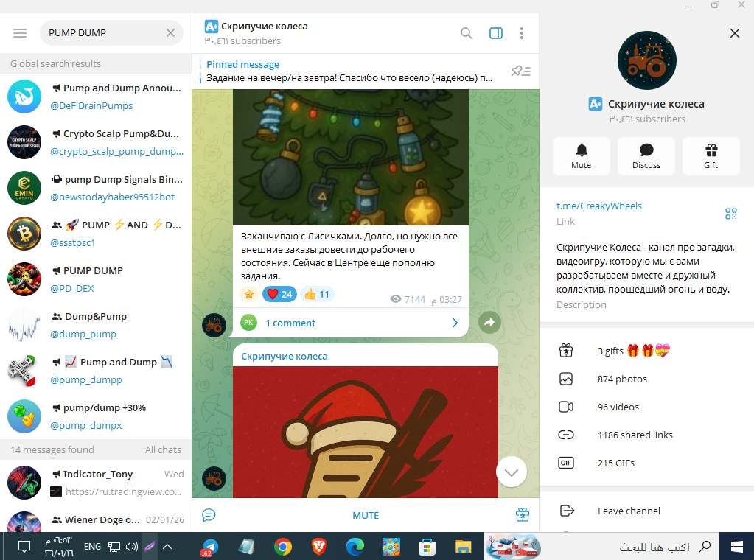Add the heart reaction with 24
Image resolution: width=754 pixels, height=560 pixels.
click(x=279, y=294)
